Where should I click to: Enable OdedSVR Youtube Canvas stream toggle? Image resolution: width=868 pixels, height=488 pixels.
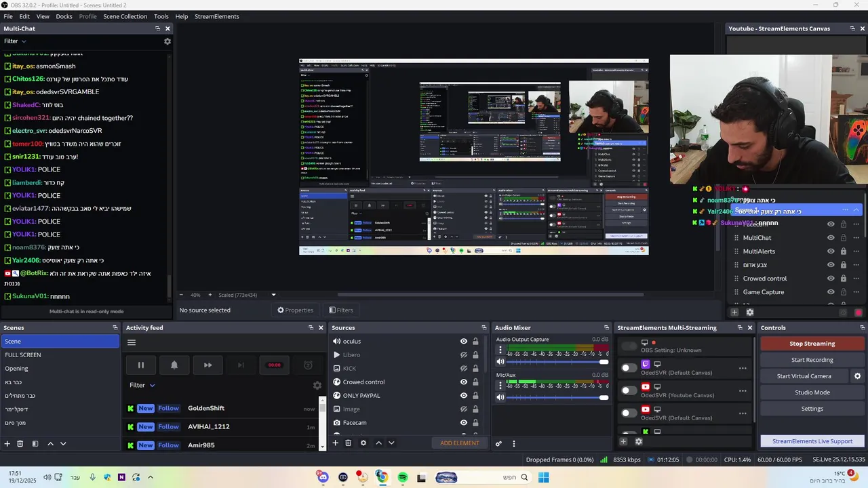629,390
